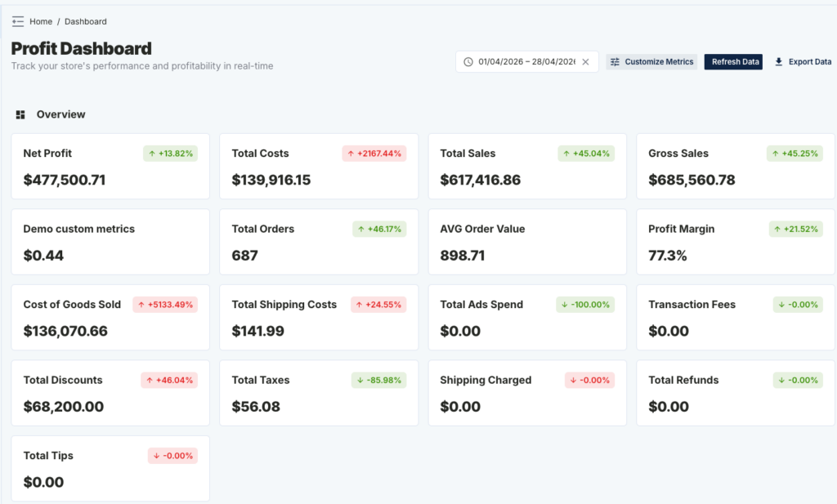Click the Overview grid icon
Screen dimensions: 837x504
coord(20,114)
